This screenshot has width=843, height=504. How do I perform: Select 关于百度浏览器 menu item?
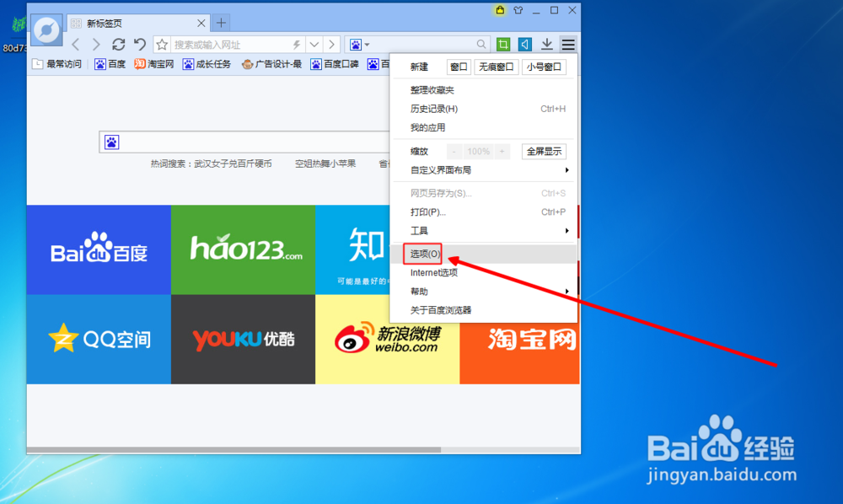tap(485, 310)
